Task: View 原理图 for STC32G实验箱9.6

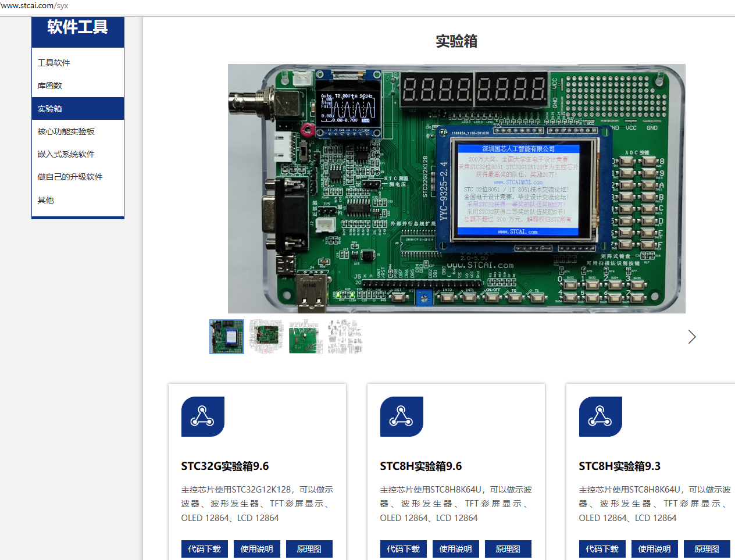Action: 309,549
